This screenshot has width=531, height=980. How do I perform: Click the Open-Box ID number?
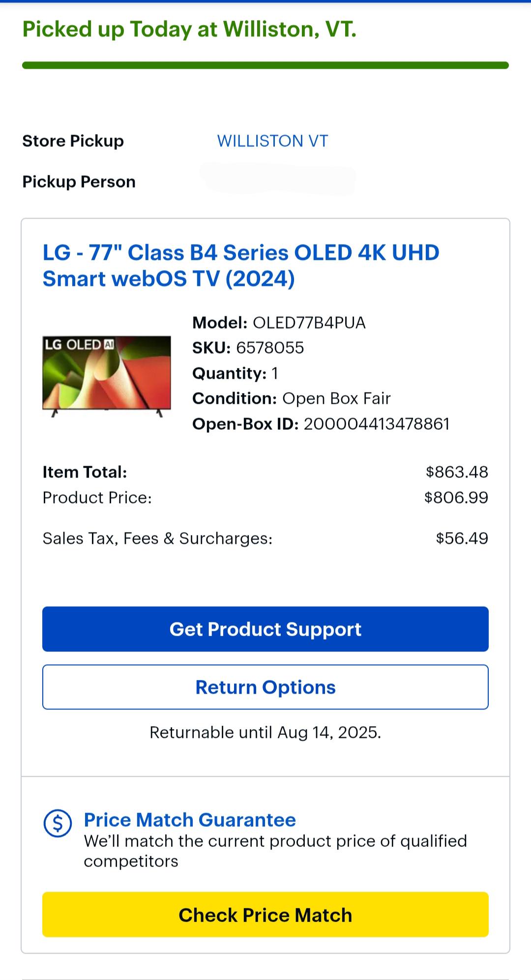pos(376,424)
